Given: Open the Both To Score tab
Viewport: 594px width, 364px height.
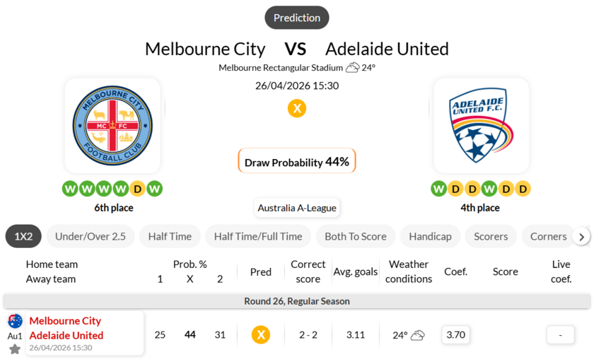Looking at the screenshot, I should pyautogui.click(x=355, y=236).
